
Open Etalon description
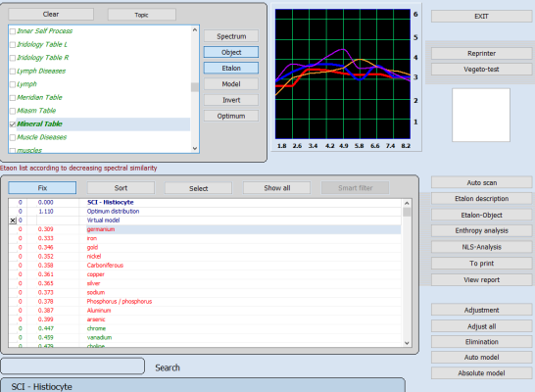click(481, 199)
